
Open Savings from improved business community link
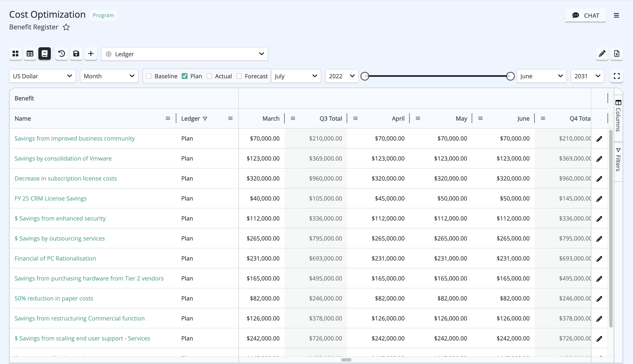75,138
